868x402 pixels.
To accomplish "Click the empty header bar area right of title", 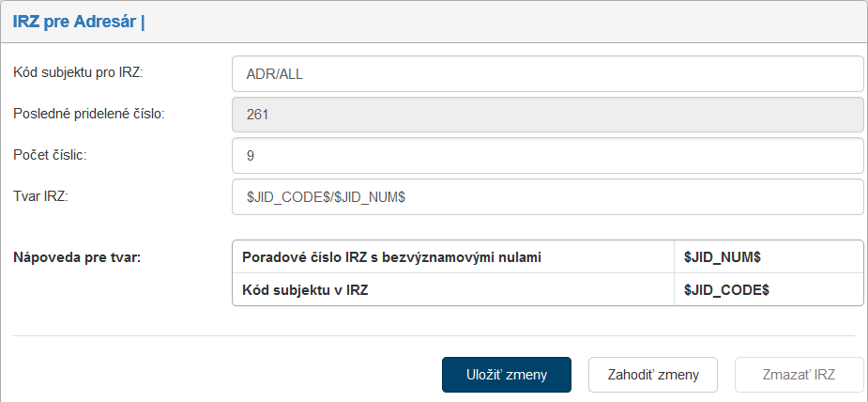I will click(507, 22).
